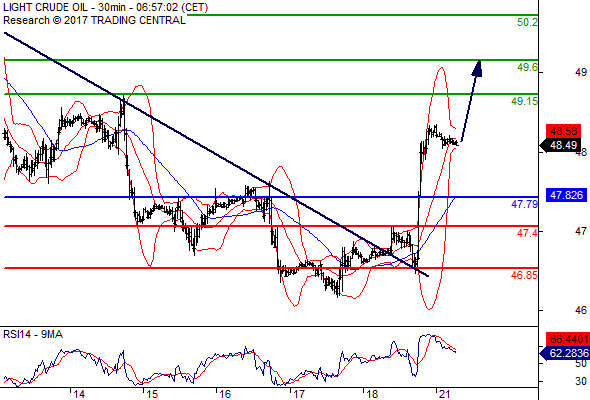Select the 49.15 resistance level label
Screen dimensions: 590x400
[x=524, y=101]
